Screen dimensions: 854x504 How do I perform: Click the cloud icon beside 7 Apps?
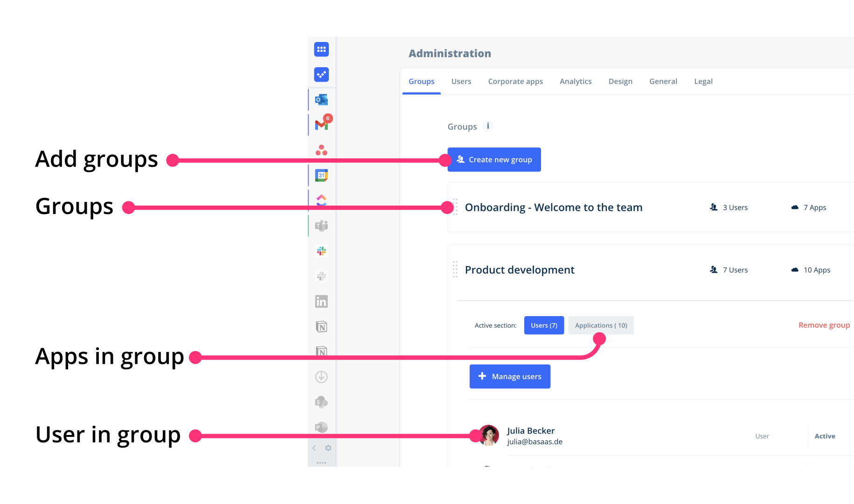[x=795, y=207]
